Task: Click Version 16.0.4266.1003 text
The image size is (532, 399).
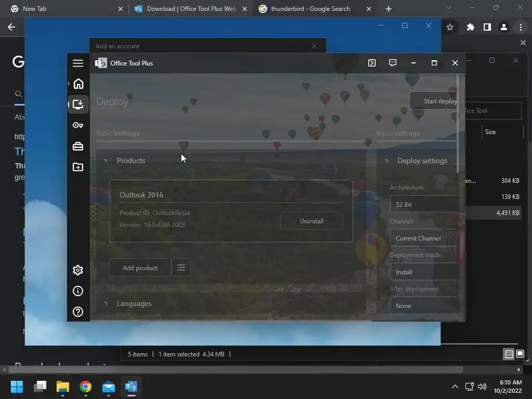Action: pos(152,225)
